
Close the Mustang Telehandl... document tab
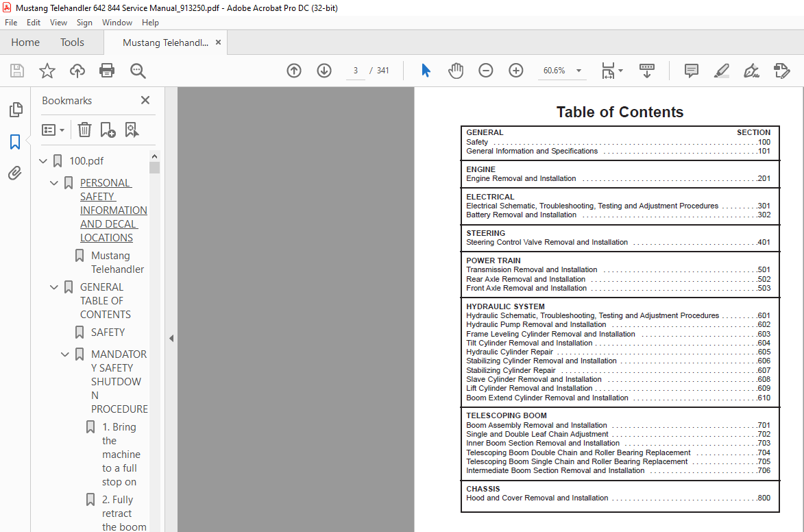coord(219,42)
